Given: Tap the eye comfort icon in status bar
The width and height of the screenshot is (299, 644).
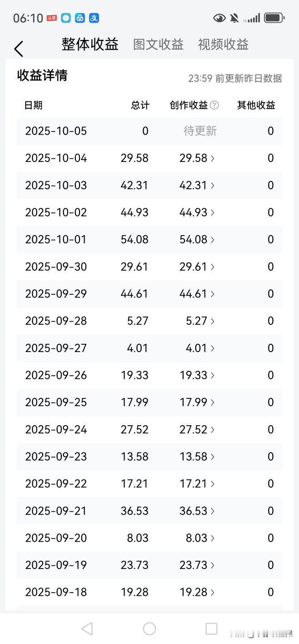Looking at the screenshot, I should coord(219,18).
